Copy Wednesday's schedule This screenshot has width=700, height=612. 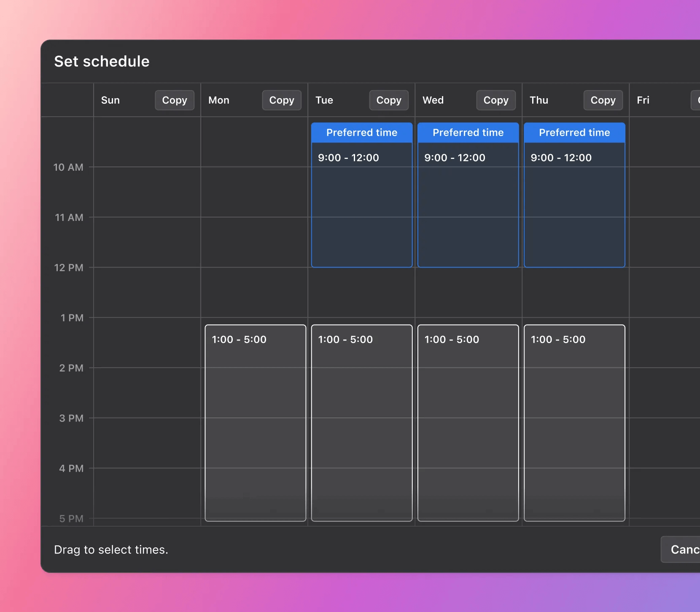(x=496, y=100)
